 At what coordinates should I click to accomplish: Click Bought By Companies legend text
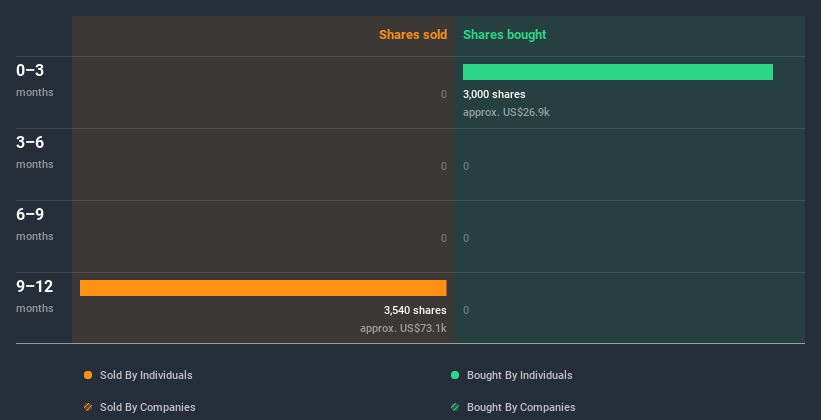coord(521,407)
